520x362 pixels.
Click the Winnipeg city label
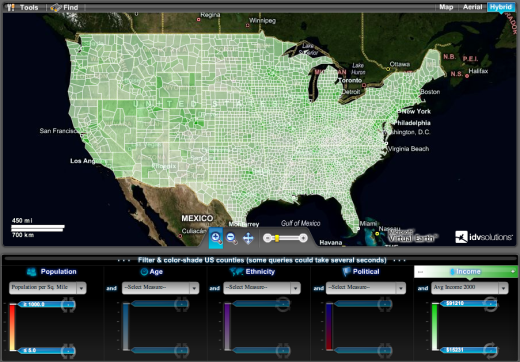262,21
